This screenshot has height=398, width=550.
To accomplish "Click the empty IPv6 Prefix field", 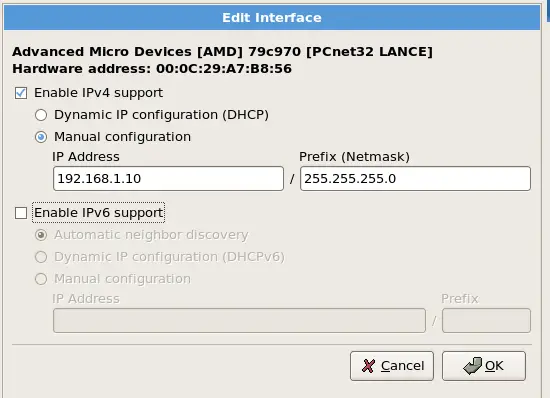I will click(486, 321).
